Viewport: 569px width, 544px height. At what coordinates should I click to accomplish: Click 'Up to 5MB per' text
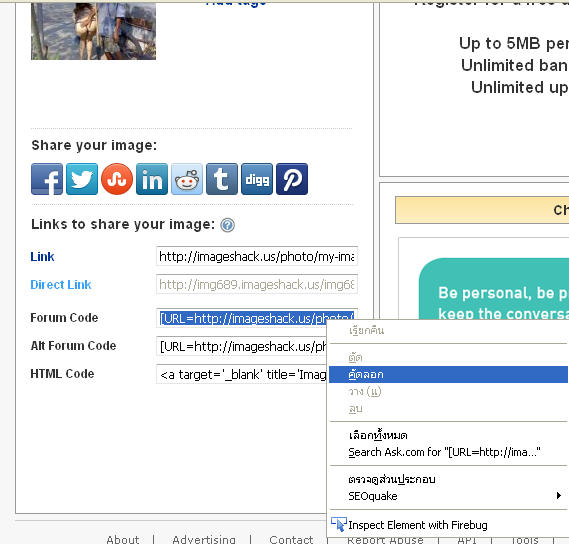514,44
